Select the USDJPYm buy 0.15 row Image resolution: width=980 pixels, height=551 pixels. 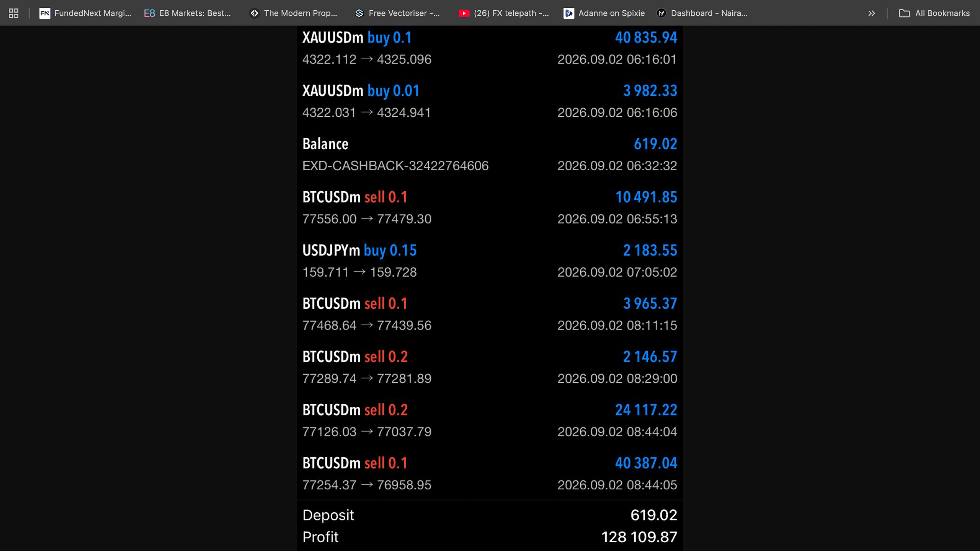click(490, 261)
